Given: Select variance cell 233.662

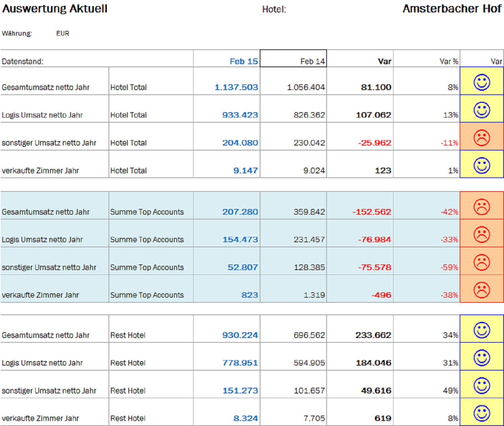Looking at the screenshot, I should [x=360, y=329].
